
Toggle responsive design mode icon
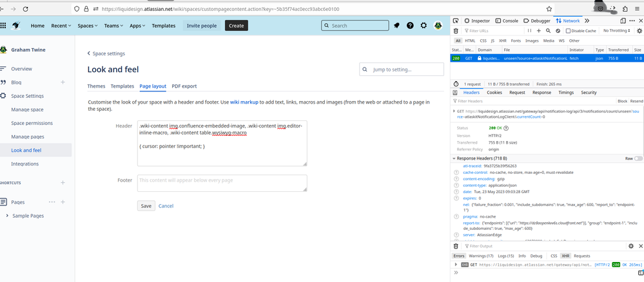tap(623, 21)
